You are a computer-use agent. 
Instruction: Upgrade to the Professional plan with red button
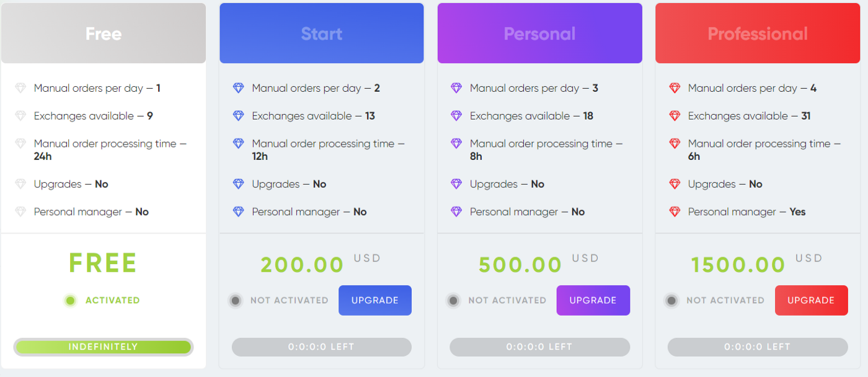pos(811,300)
